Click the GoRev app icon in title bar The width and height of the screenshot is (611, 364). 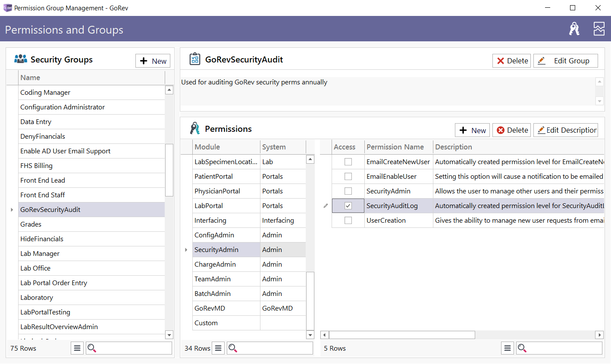(x=7, y=8)
